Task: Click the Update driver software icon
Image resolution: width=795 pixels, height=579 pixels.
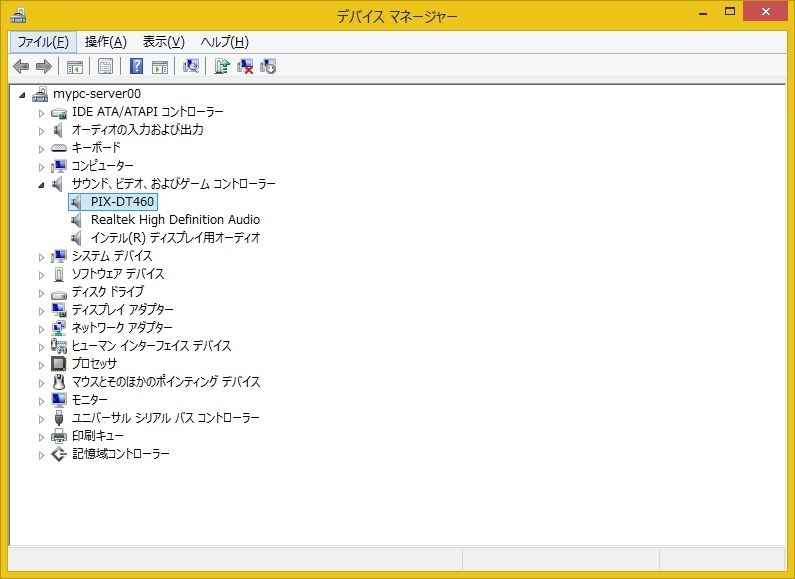Action: point(222,66)
